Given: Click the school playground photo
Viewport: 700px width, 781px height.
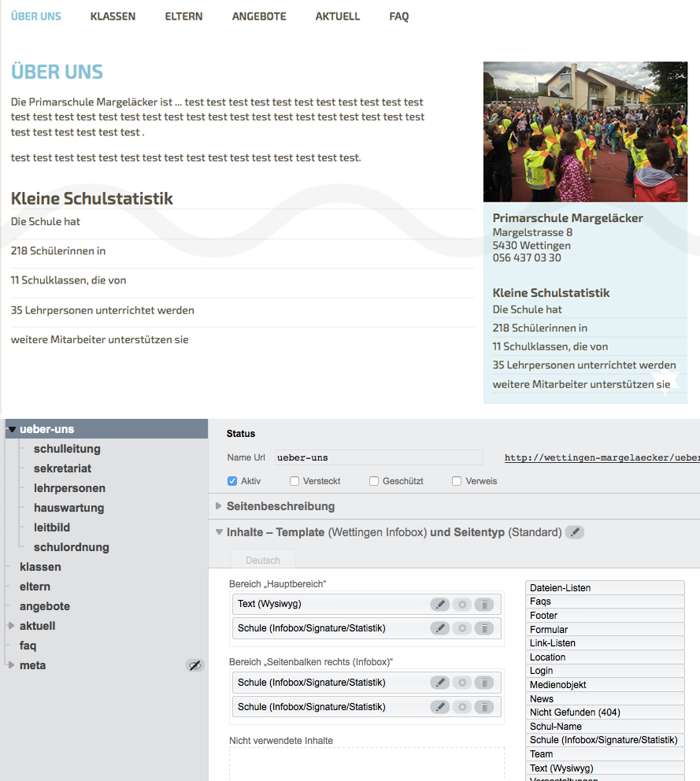Looking at the screenshot, I should tap(585, 131).
